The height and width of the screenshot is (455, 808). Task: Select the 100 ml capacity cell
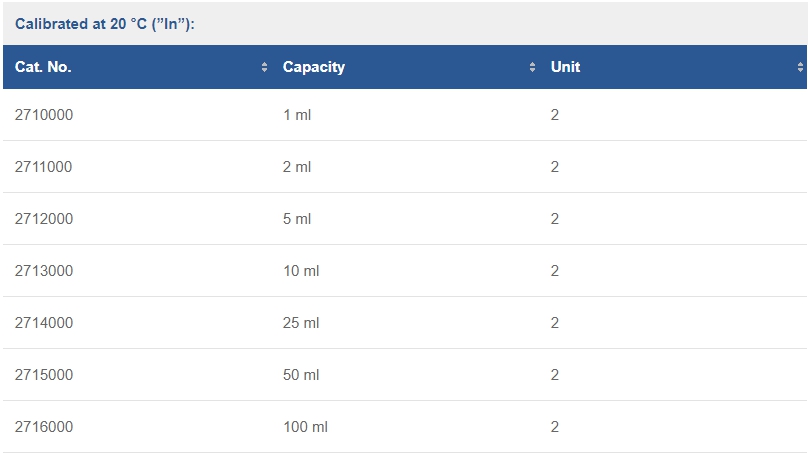[x=305, y=427]
